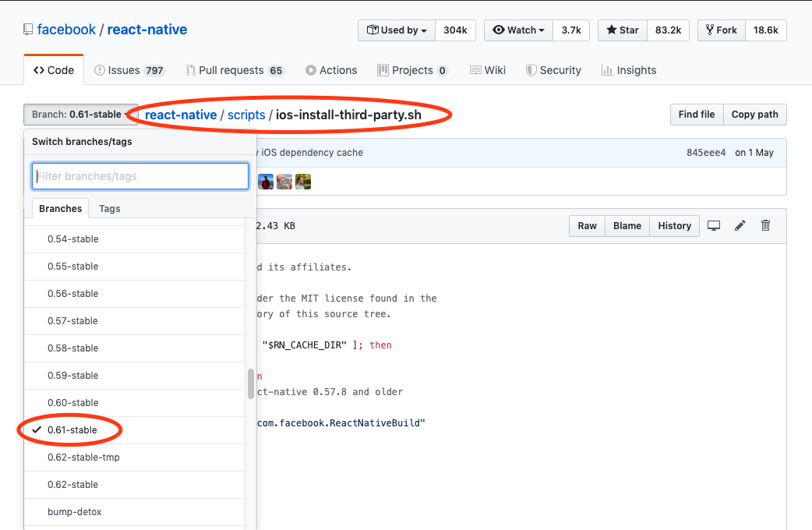Open the Issues tab
This screenshot has height=530, width=812.
[129, 70]
